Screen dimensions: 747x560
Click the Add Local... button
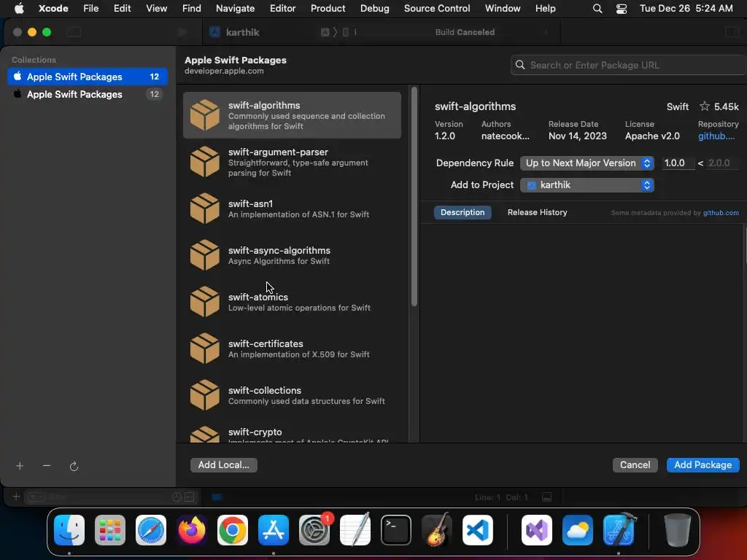coord(223,464)
